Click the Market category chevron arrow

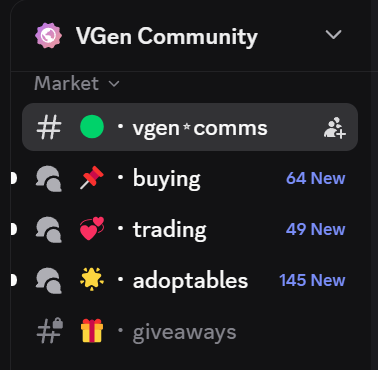[114, 84]
